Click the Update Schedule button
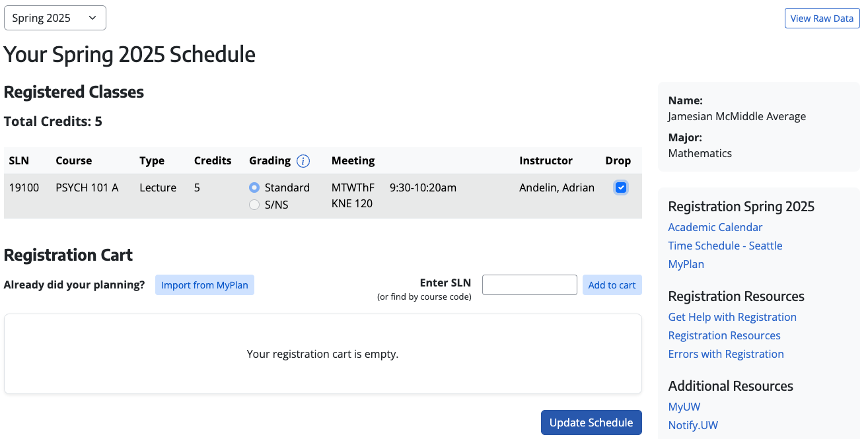The image size is (868, 439). click(591, 422)
